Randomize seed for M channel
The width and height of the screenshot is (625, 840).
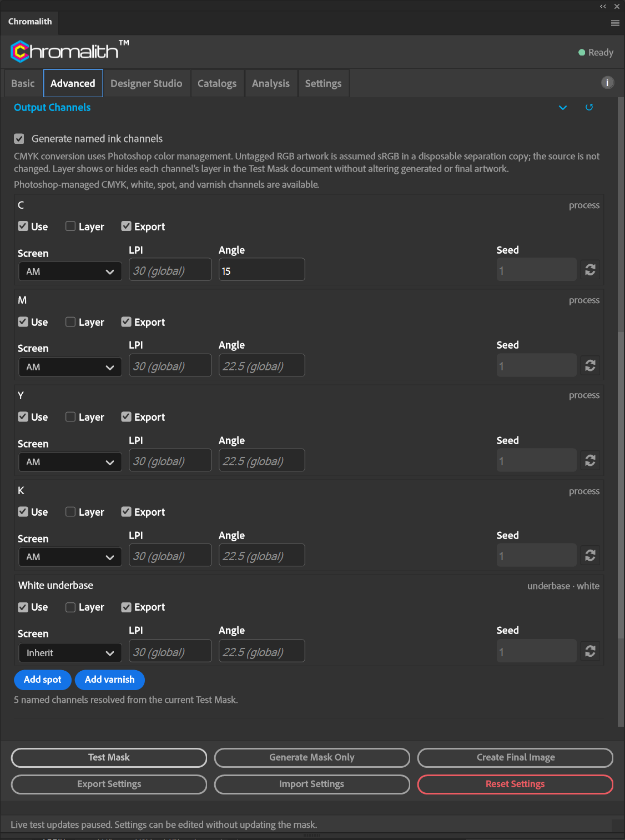[591, 365]
